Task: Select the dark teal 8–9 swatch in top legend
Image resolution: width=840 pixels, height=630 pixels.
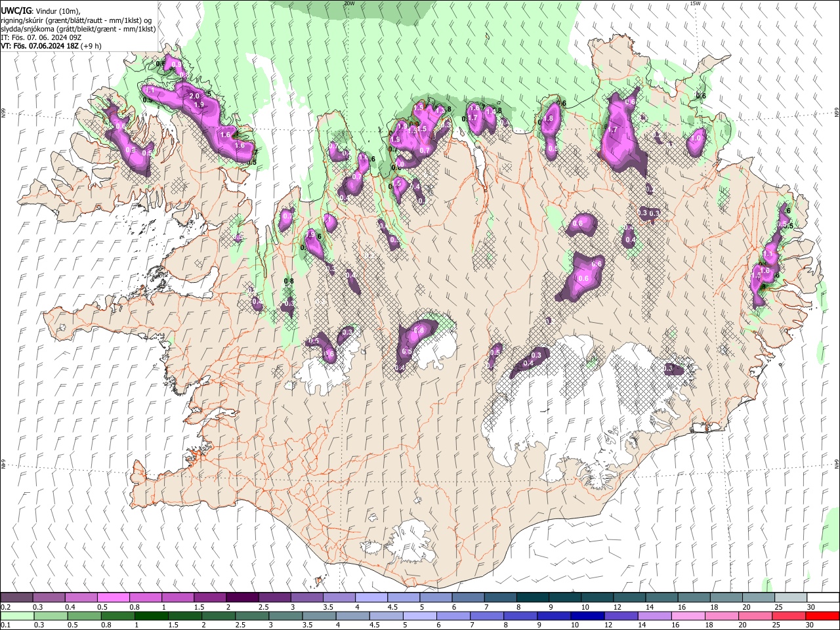Action: coord(532,598)
